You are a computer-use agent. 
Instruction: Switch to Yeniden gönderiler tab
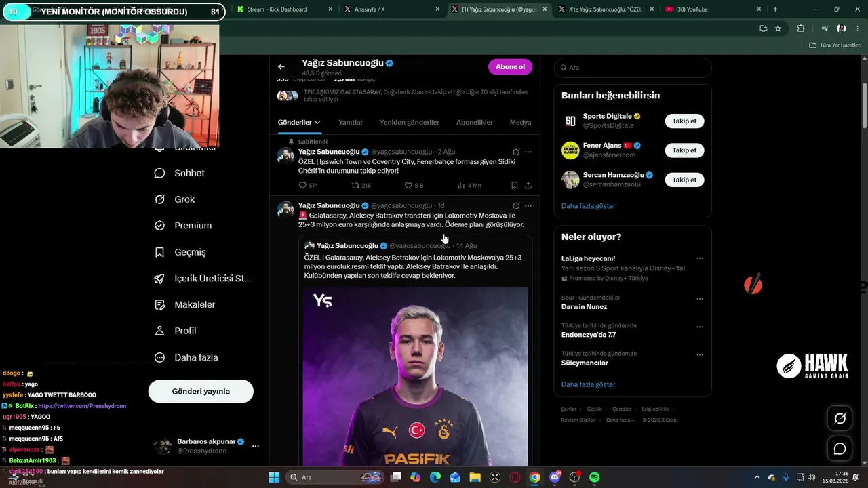[410, 122]
